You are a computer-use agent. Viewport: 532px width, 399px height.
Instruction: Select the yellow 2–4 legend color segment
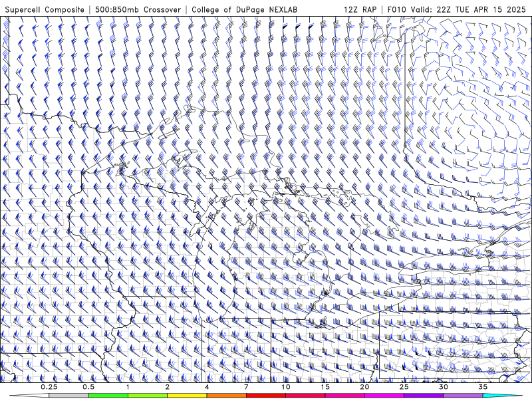click(187, 396)
